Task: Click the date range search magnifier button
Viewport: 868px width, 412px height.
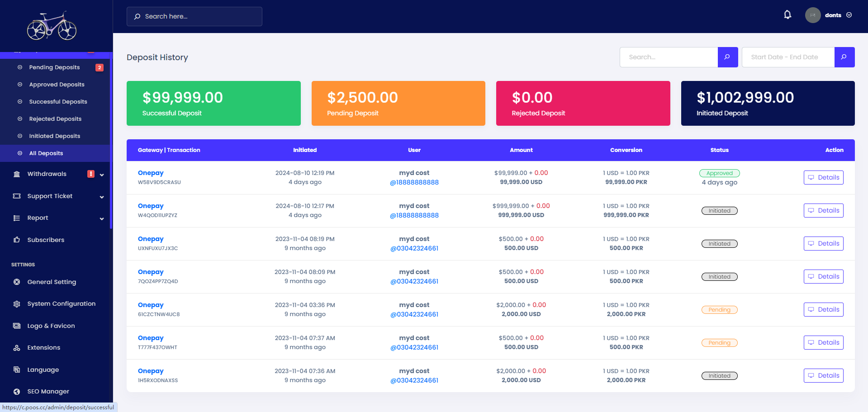Action: pyautogui.click(x=844, y=57)
